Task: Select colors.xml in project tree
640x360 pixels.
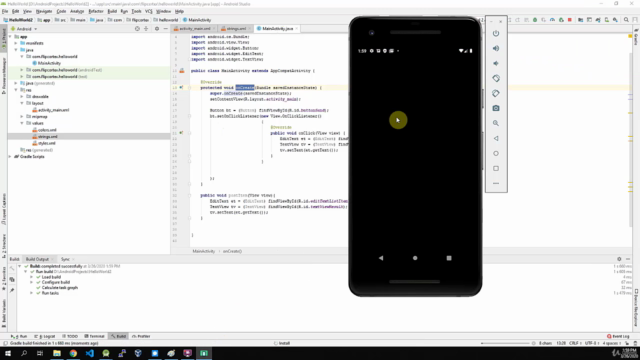Action: coord(47,130)
